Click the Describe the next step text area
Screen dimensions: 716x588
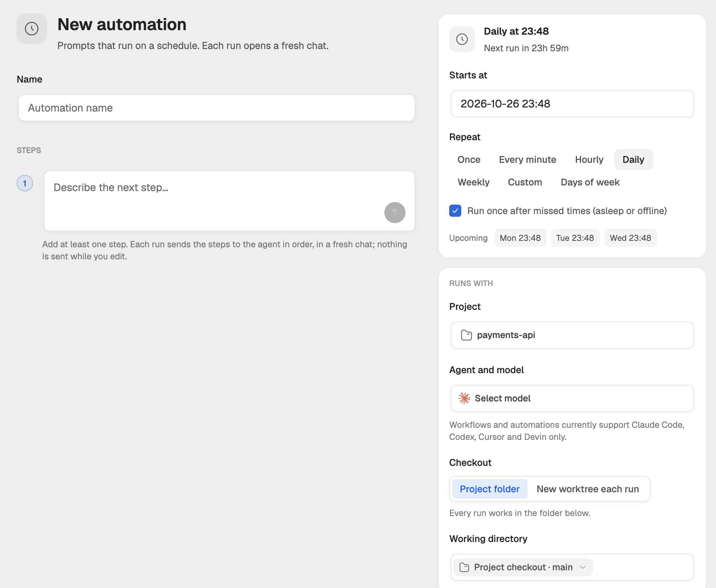229,201
